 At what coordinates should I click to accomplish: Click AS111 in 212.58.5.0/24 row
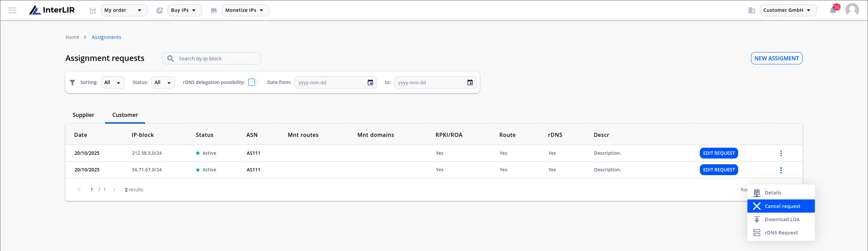coord(253,153)
